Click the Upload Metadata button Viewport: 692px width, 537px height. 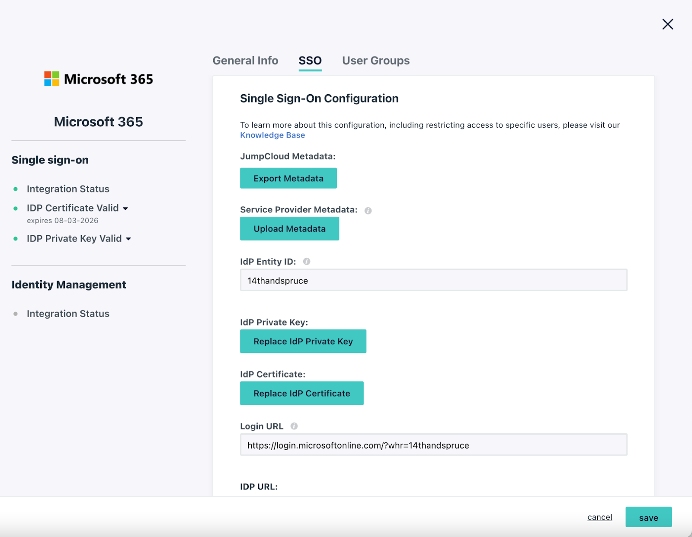289,229
